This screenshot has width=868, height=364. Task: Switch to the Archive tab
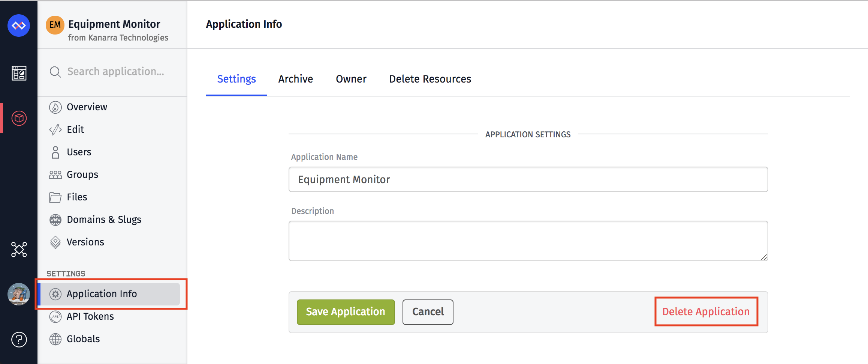pos(296,79)
